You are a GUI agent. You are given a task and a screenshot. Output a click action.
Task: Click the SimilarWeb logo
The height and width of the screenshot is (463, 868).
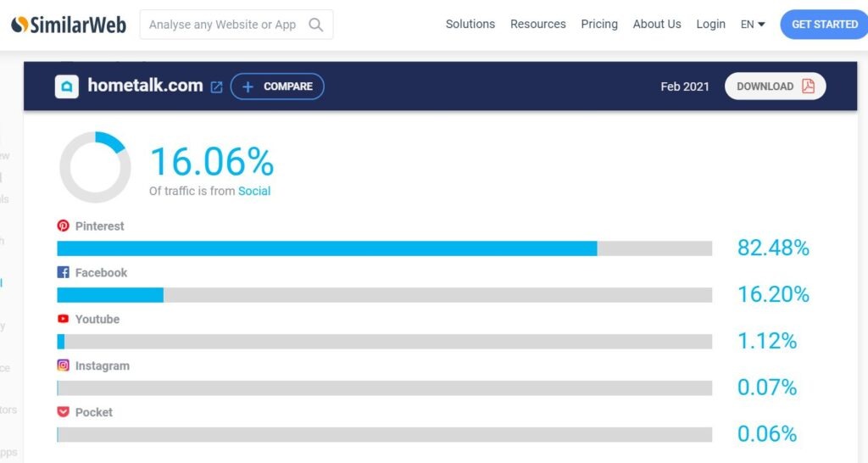coord(69,25)
